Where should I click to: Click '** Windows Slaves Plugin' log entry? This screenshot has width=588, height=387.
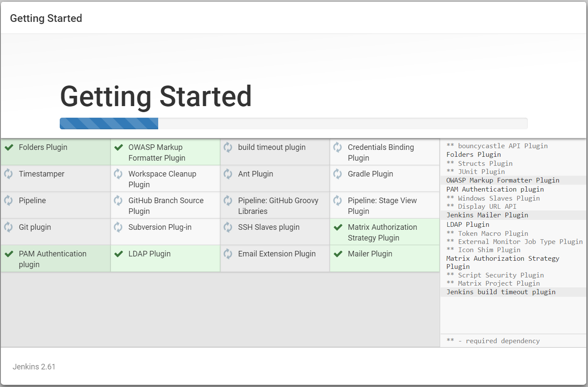coord(493,198)
